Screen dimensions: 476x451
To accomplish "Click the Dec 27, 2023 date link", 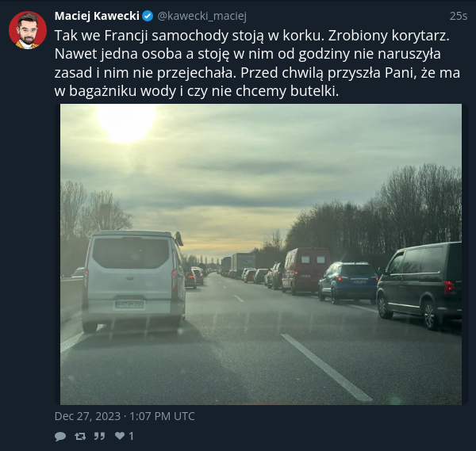I will (125, 416).
